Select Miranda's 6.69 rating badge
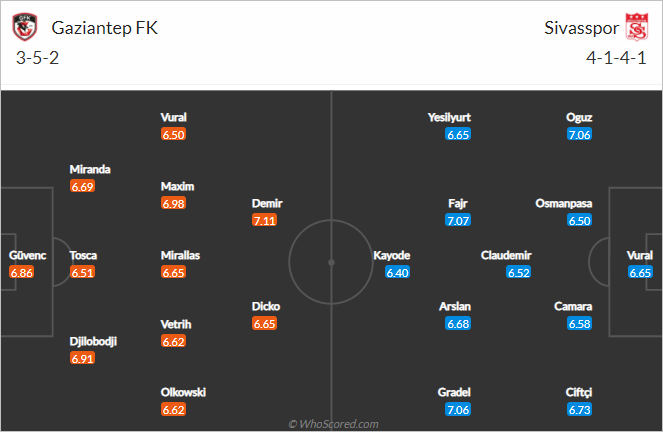Screen dimensions: 663x432 tap(82, 186)
